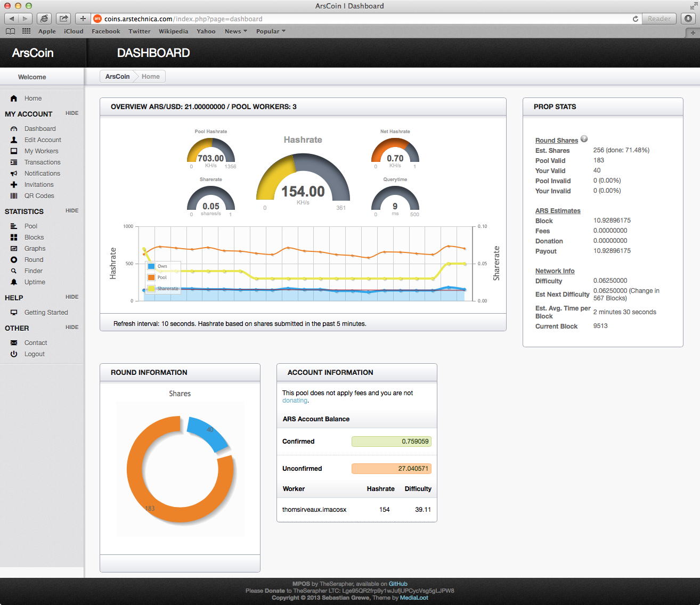
Task: Click the Dashboard gauge icon
Action: coord(14,129)
